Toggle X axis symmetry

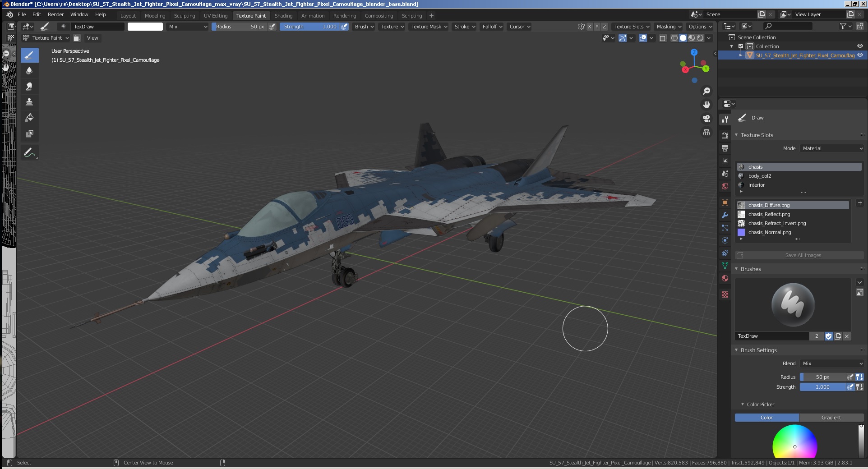pyautogui.click(x=589, y=27)
